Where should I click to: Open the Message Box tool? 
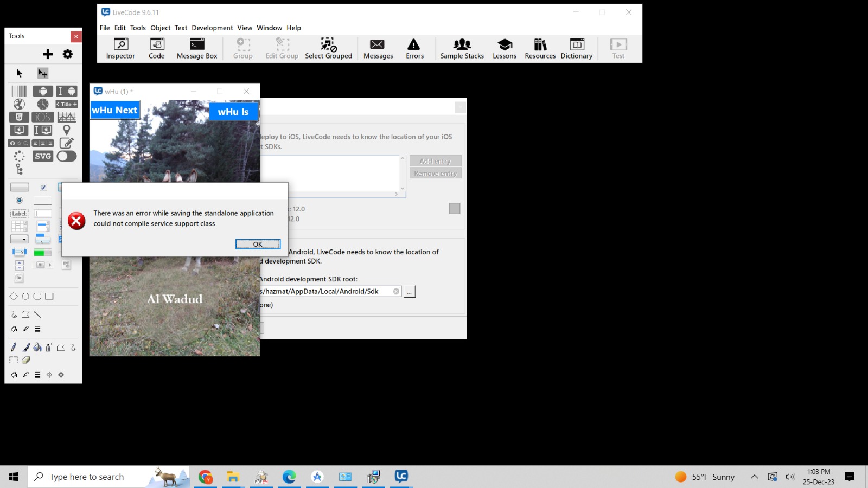tap(196, 49)
